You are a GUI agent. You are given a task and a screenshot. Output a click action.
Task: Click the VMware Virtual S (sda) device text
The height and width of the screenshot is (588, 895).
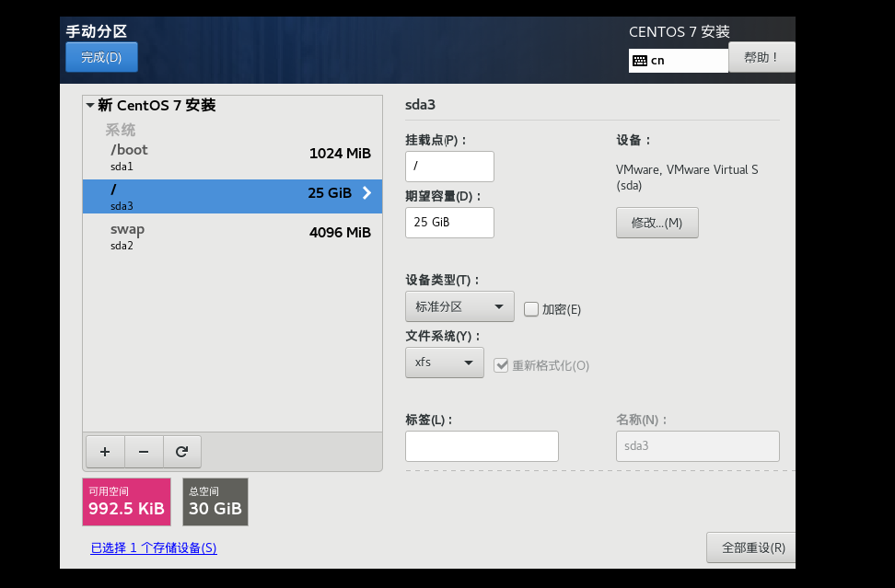[x=687, y=178]
